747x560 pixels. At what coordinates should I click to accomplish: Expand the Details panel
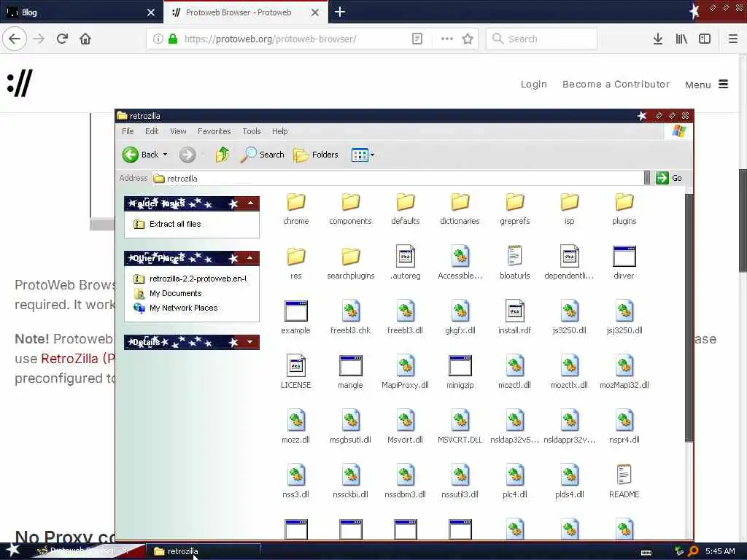click(x=250, y=342)
